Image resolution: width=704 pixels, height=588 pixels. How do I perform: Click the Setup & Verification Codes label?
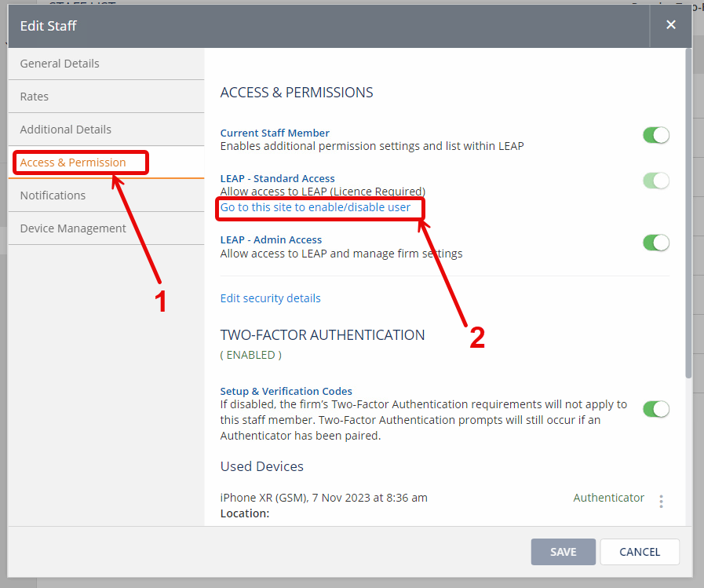pos(286,391)
